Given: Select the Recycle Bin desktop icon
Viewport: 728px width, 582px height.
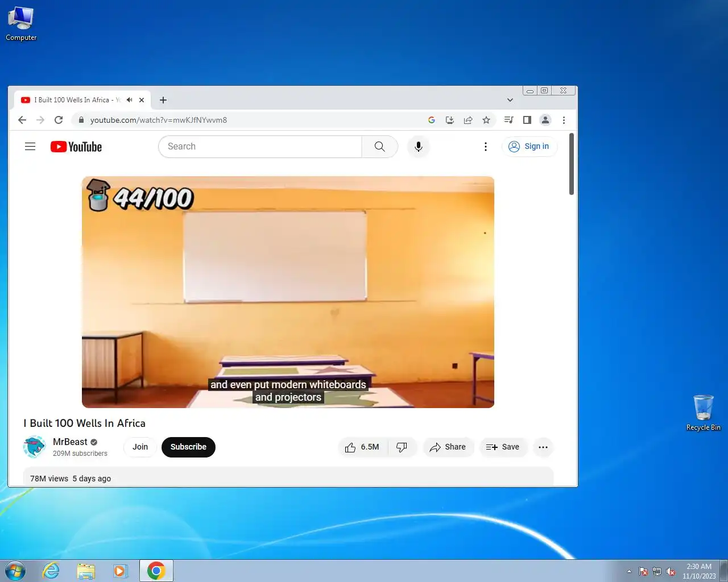Looking at the screenshot, I should [x=704, y=413].
